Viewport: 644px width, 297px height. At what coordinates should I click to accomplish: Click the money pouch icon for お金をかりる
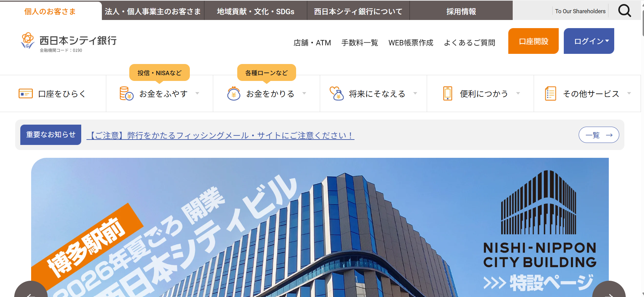[x=234, y=93]
